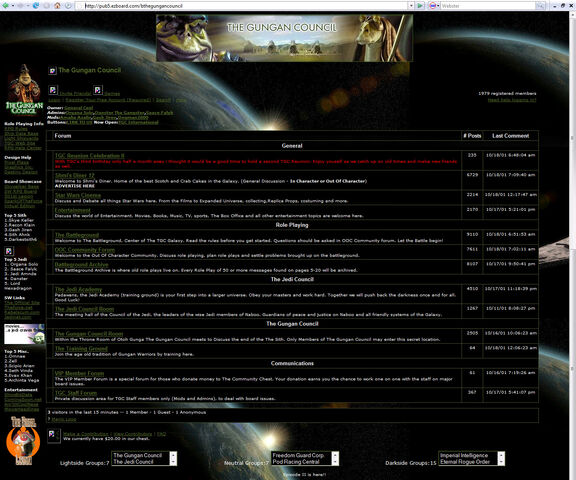
Task: Open the Back button history dropdown
Action: pos(12,6)
